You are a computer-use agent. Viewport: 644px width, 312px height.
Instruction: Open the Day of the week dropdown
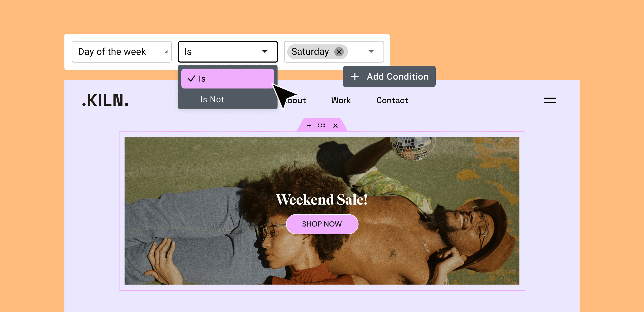click(122, 52)
